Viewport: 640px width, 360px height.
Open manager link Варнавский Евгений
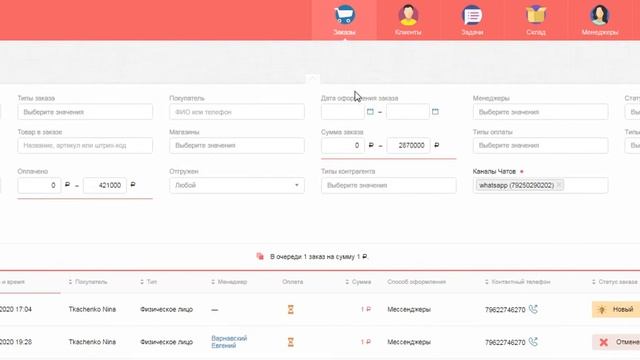coord(229,342)
